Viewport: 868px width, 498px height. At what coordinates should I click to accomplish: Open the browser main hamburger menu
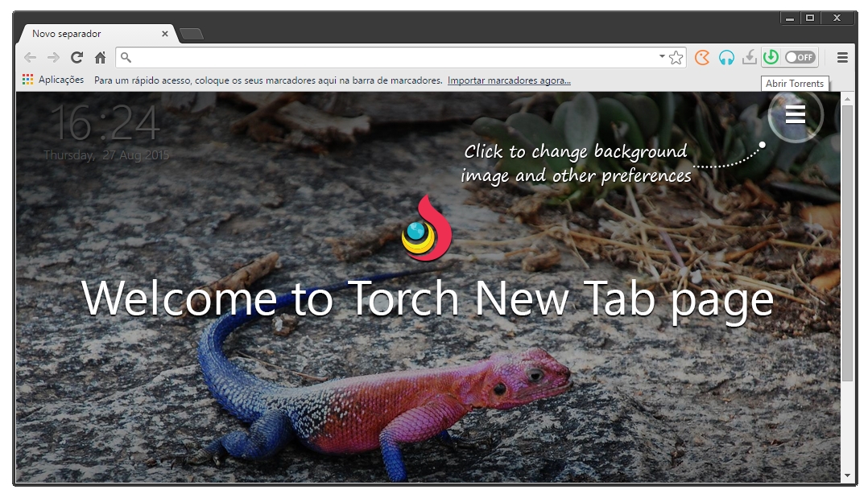[x=842, y=58]
